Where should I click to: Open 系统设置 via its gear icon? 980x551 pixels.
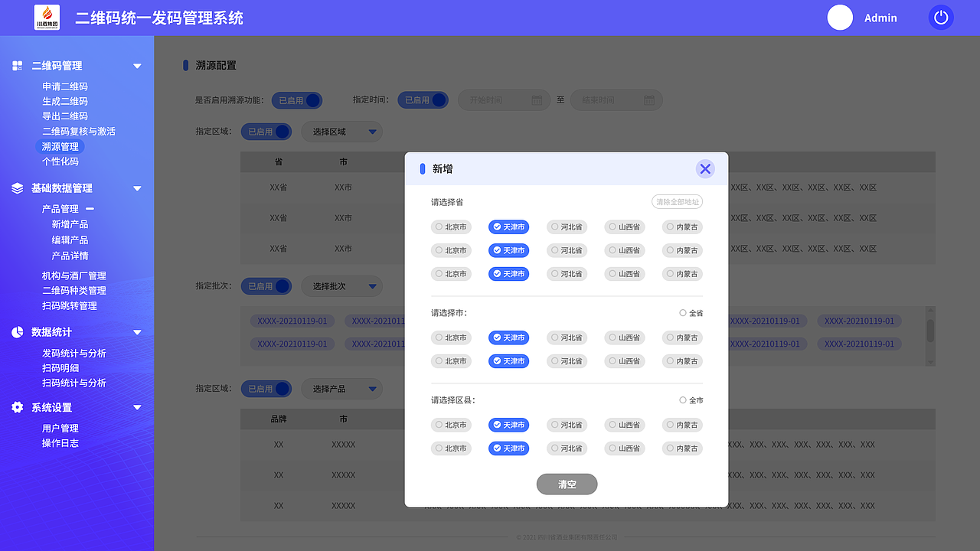click(17, 407)
